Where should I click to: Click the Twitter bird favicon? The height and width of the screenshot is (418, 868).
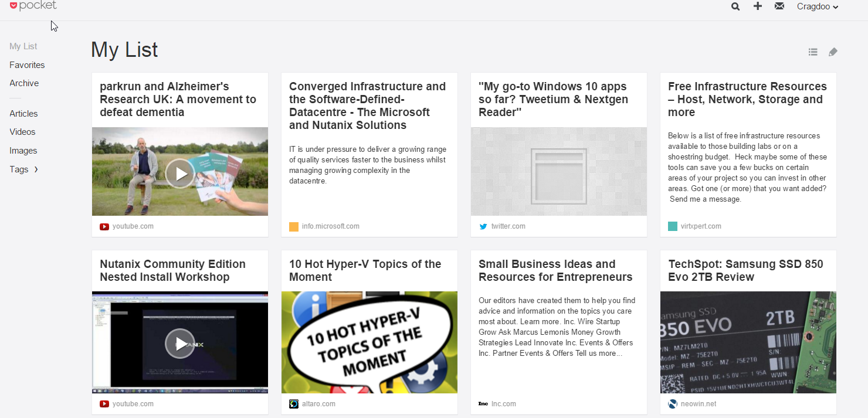click(x=483, y=226)
